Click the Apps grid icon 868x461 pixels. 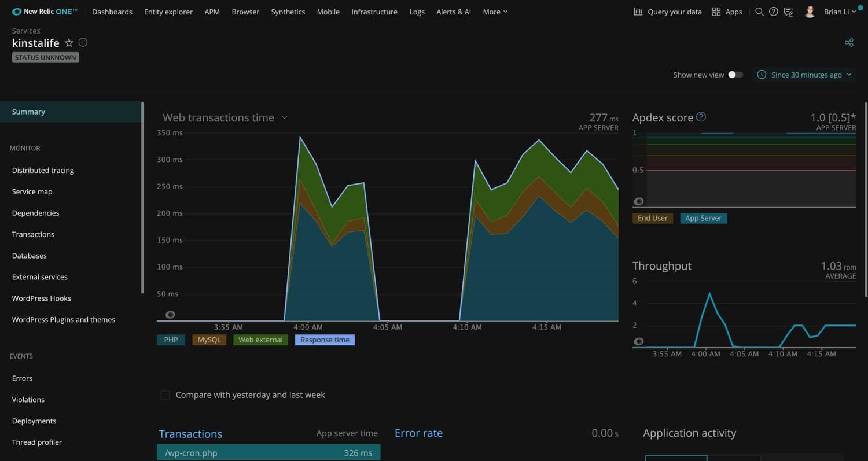716,12
